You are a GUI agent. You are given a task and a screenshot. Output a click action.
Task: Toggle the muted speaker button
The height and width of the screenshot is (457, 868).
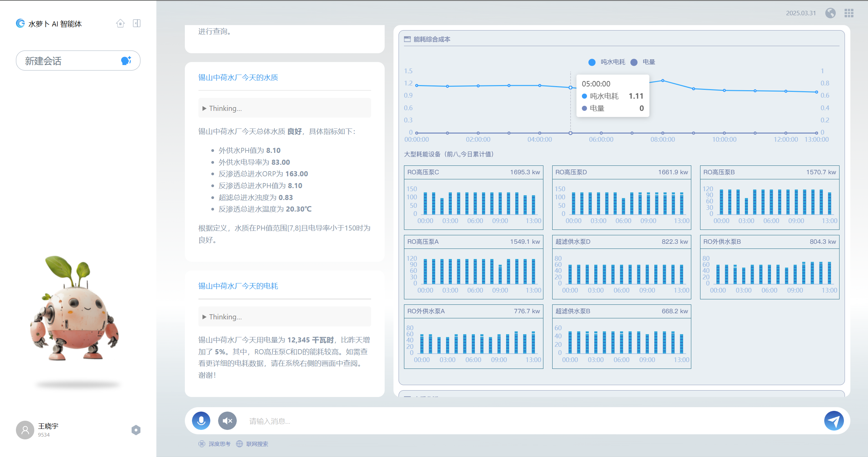tap(227, 421)
